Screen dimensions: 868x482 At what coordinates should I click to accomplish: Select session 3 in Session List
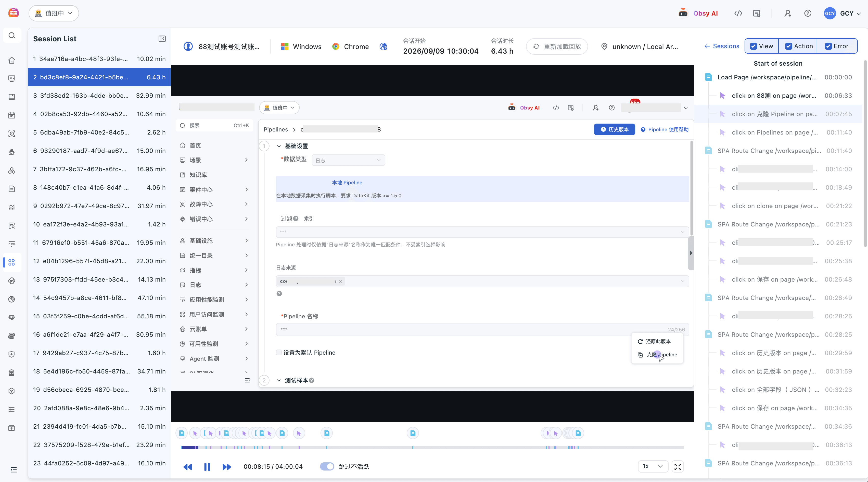click(99, 95)
